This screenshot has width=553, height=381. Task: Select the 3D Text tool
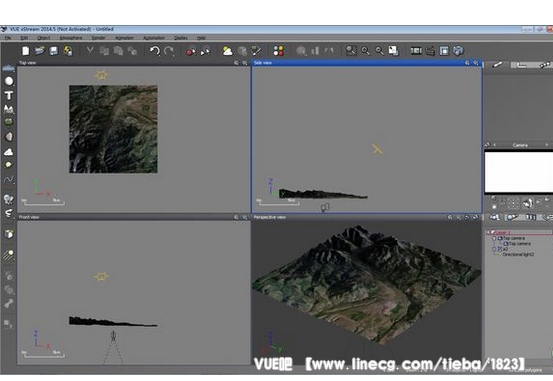9,95
